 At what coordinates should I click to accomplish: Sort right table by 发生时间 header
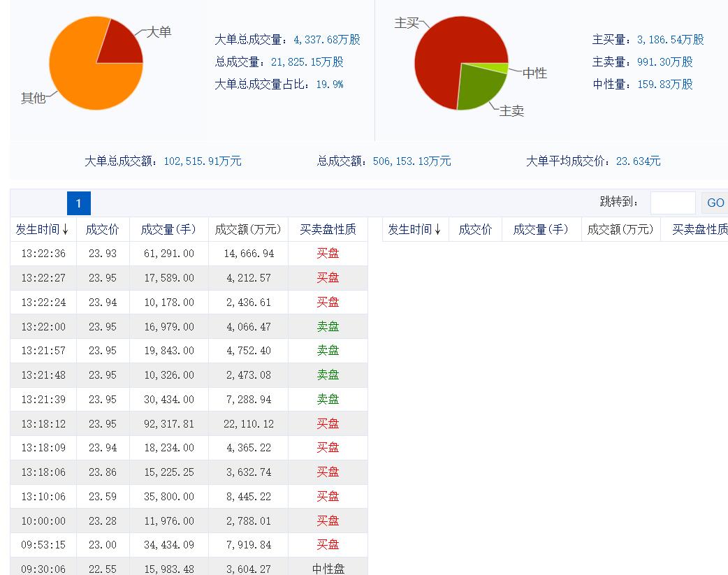(x=415, y=229)
